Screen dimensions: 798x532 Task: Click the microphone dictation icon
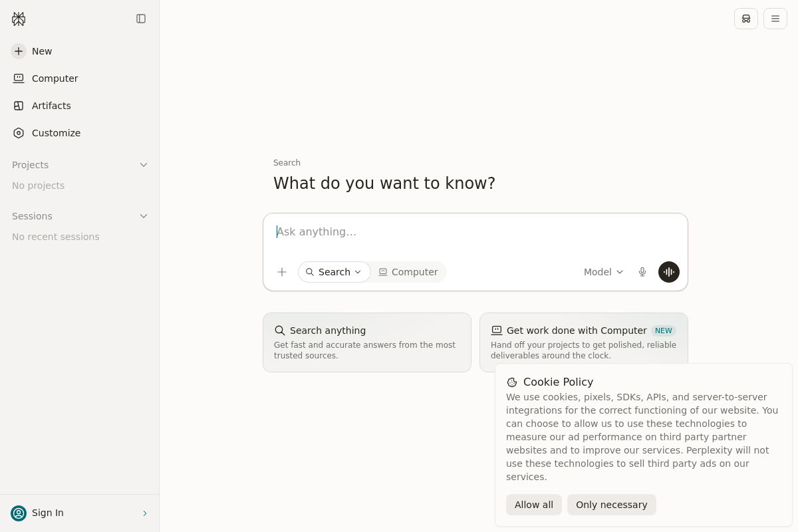point(642,272)
